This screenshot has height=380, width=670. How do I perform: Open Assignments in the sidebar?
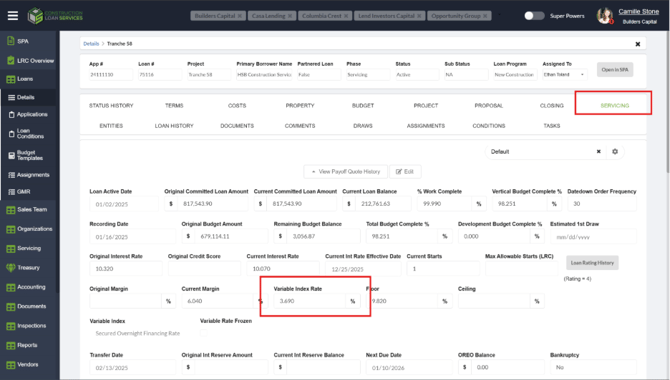(x=29, y=175)
